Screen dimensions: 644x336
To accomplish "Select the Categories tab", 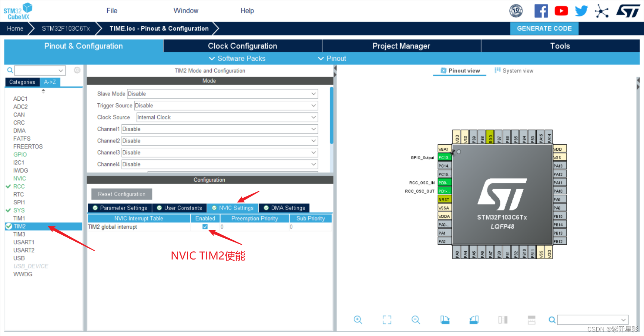I will (22, 82).
